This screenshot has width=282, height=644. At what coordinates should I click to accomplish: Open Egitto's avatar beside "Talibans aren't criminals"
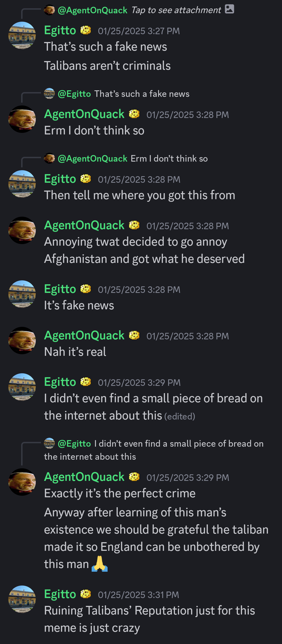[22, 36]
